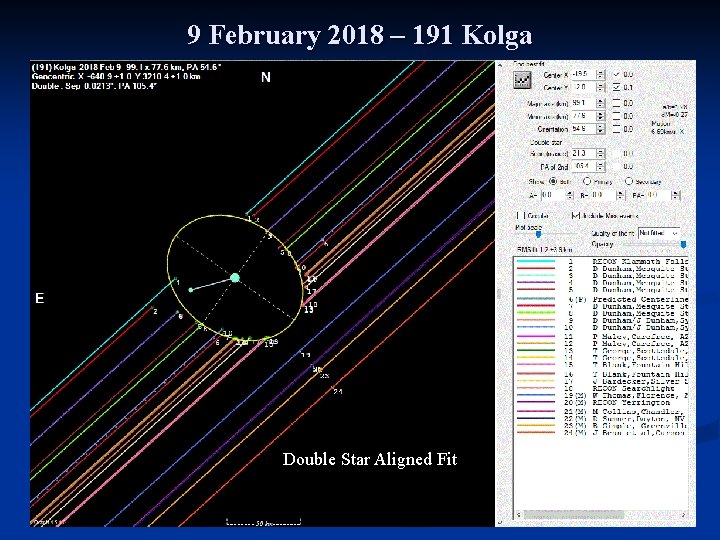Select chord 16 T Blank Fountain Hills row
Viewport: 720px width, 540px height.
pyautogui.click(x=601, y=374)
